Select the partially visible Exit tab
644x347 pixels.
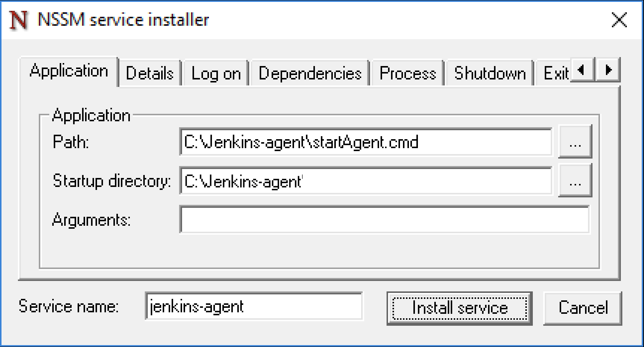[x=555, y=74]
